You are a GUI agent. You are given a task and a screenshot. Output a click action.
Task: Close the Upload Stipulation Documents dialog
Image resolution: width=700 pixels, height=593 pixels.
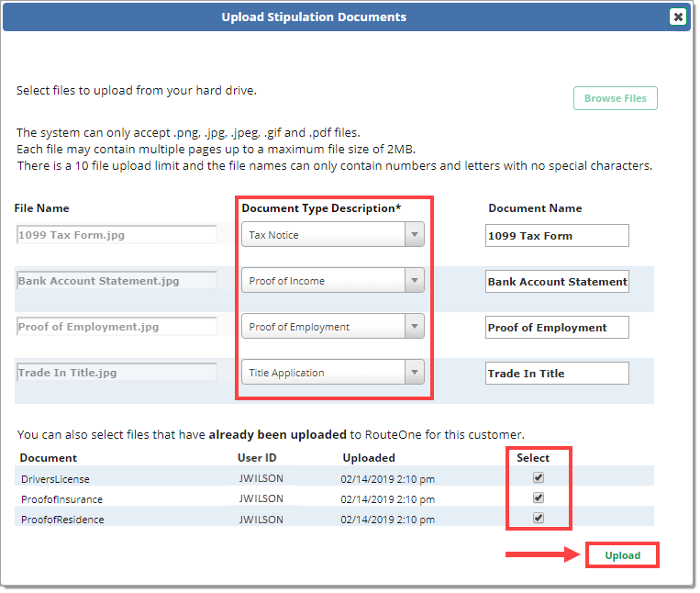[677, 17]
